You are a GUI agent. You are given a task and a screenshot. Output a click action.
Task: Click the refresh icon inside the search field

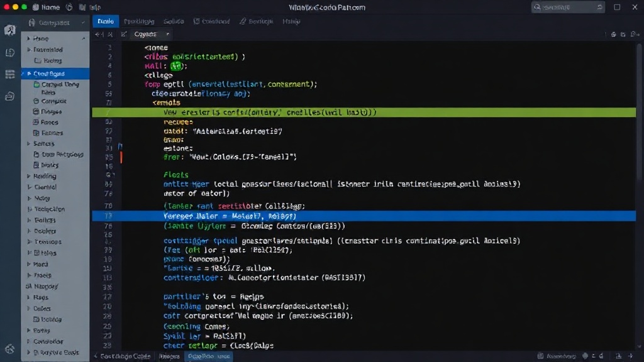(599, 7)
